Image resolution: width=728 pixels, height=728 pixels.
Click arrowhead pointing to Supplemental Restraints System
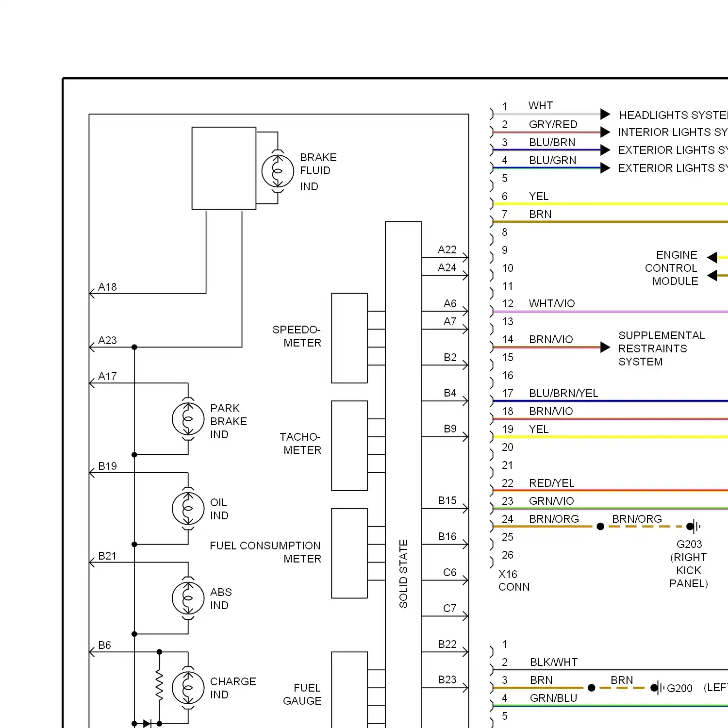(605, 347)
